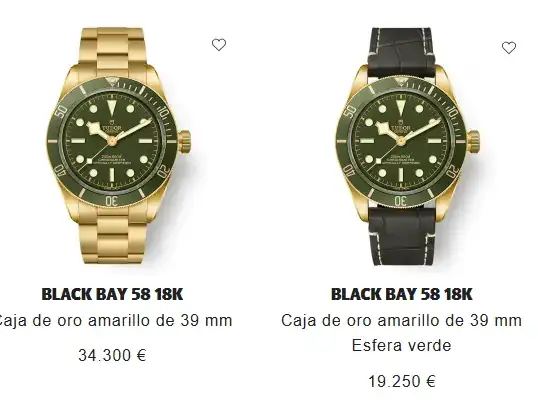
Task: Click the gold crown on the left watch
Action: [185, 141]
